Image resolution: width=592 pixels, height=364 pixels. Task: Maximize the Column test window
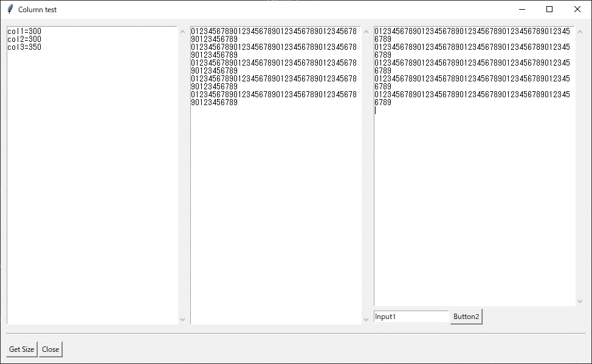(549, 9)
